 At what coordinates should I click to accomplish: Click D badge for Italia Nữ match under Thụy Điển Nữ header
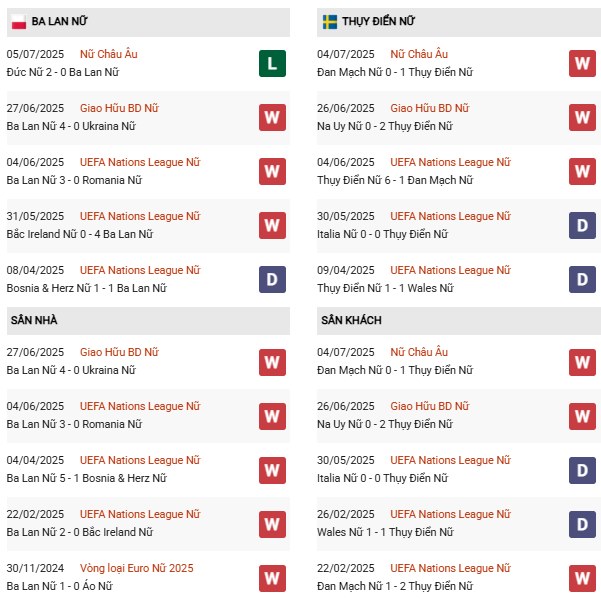[583, 225]
